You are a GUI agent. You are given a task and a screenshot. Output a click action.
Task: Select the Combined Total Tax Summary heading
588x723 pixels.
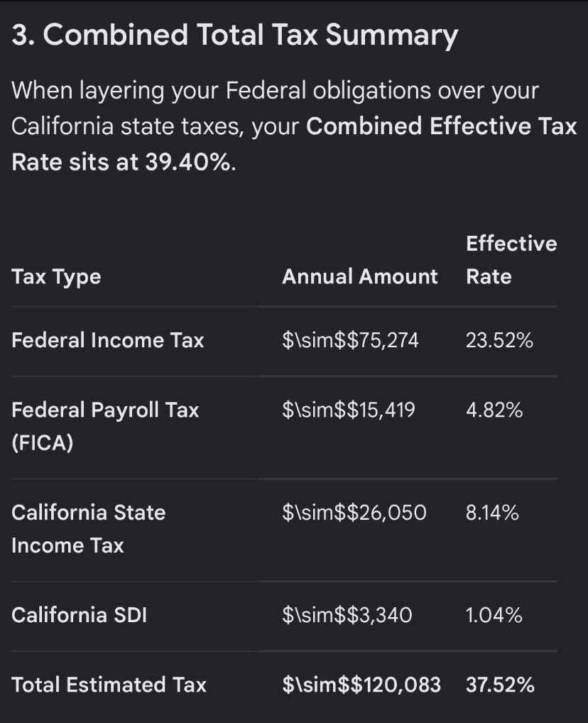[x=235, y=35]
